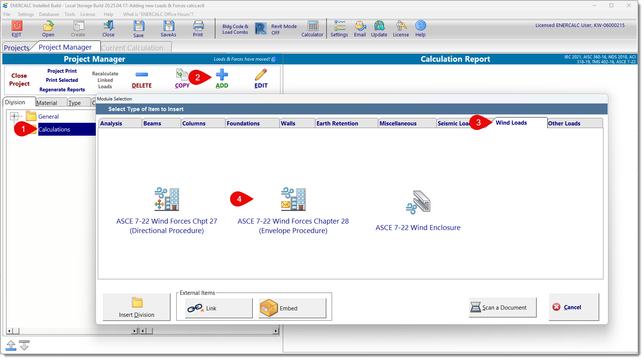Click the SaveAs floppy icon
644x360 pixels.
[x=169, y=25]
